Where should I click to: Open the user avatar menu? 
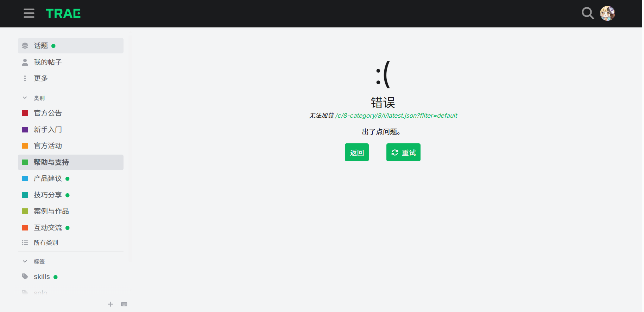coord(607,13)
